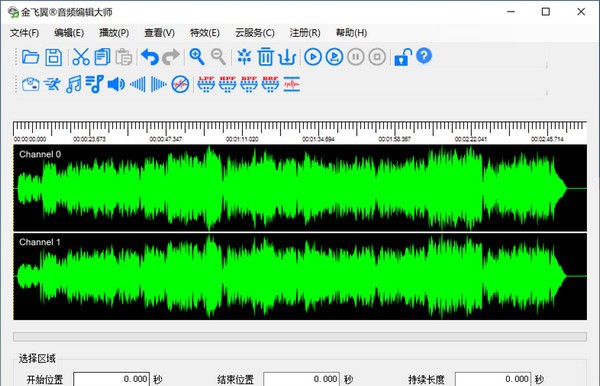Click the 结束位置 end position field
The width and height of the screenshot is (600, 386).
click(x=302, y=379)
